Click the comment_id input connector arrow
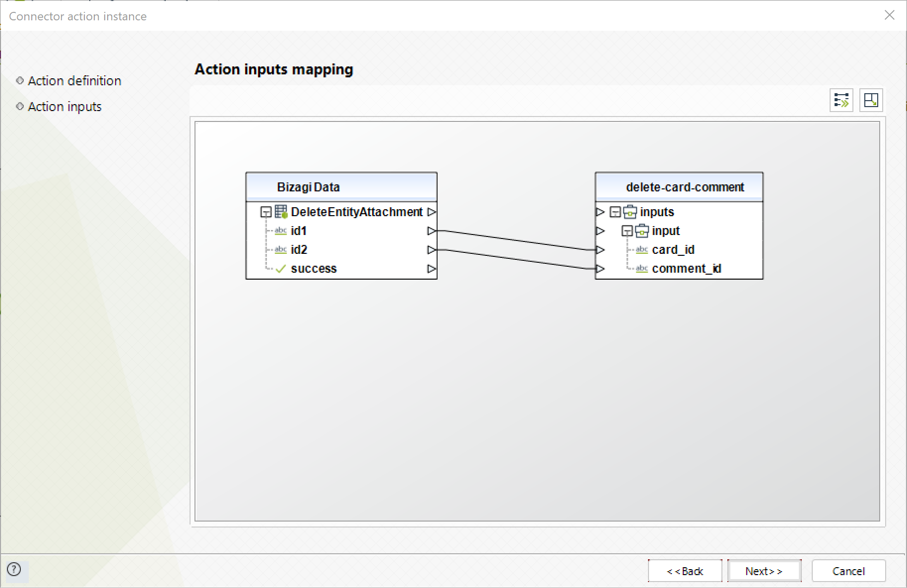Screen dimensions: 907x588 600,269
